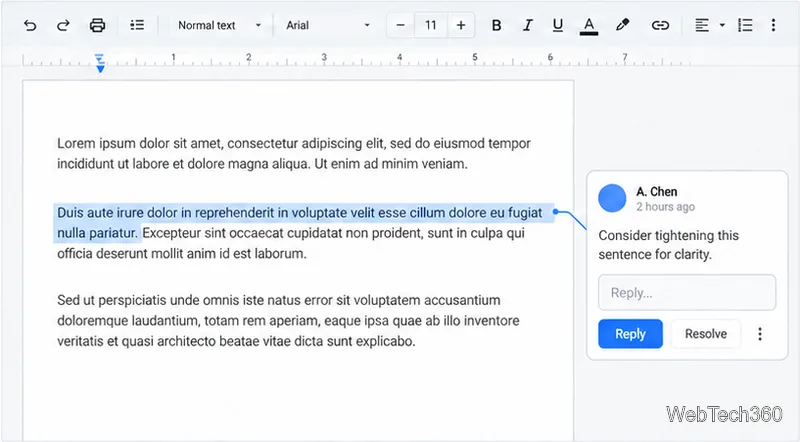
Task: Click the blue Reply button
Action: click(630, 334)
